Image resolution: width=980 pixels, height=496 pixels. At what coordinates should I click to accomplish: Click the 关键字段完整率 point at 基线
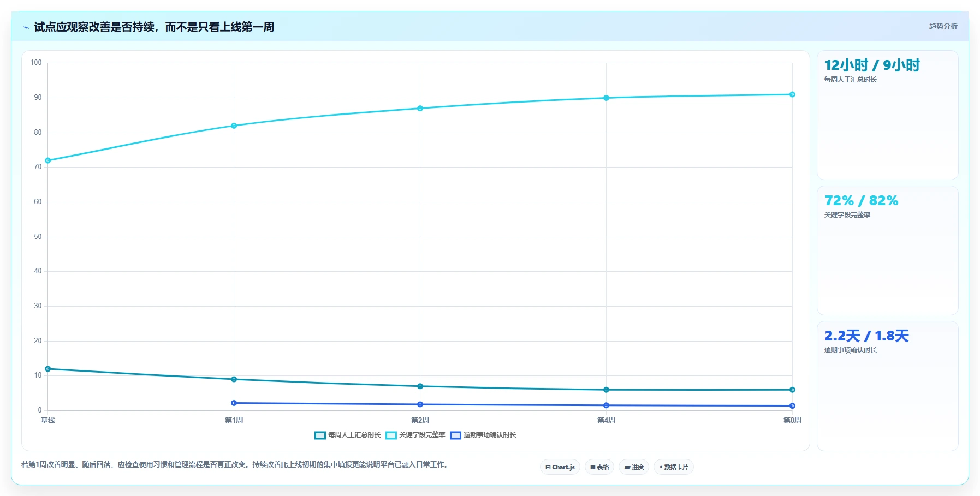click(x=48, y=160)
